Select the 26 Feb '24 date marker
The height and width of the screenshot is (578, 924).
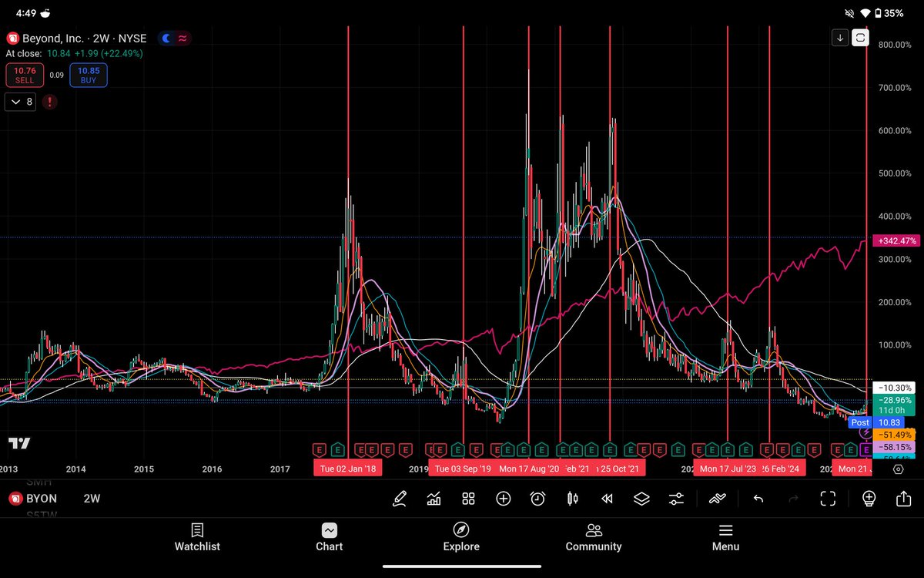[783, 469]
